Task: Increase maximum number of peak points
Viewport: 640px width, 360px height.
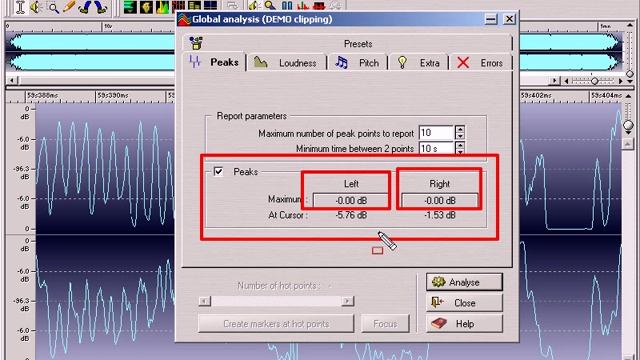Action: coord(460,129)
